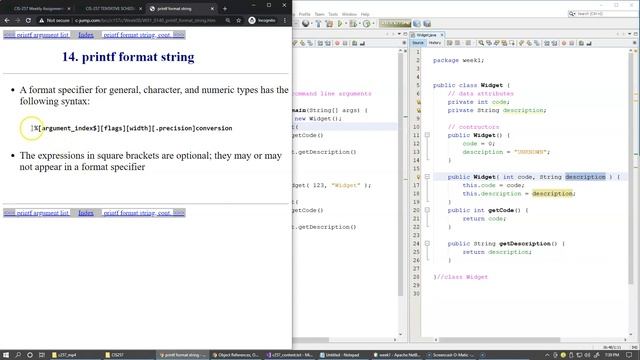Open the Incognito profile indicator
Screen dimensions: 640x360
(x=262, y=20)
